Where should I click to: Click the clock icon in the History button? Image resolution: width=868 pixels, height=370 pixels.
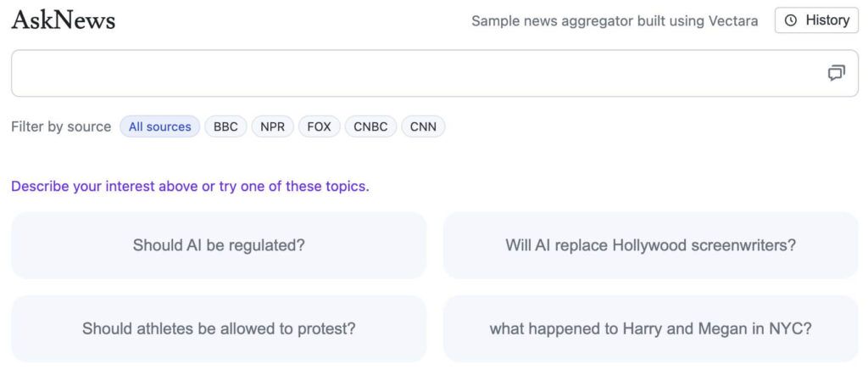pos(791,20)
